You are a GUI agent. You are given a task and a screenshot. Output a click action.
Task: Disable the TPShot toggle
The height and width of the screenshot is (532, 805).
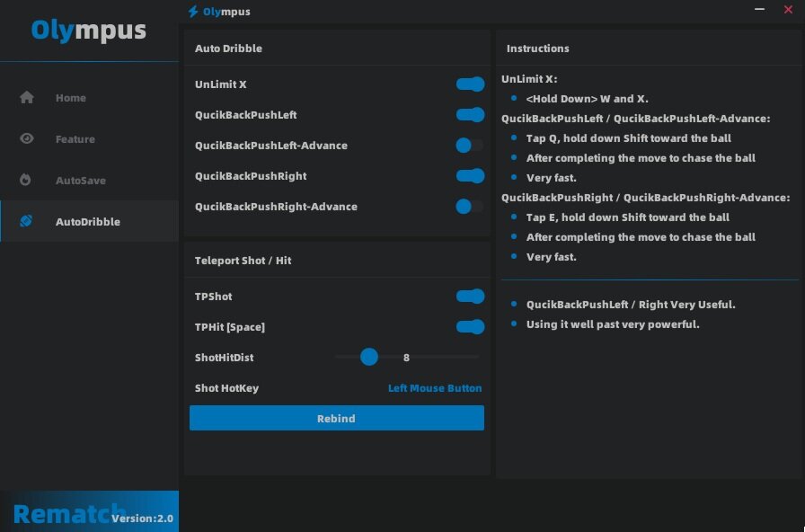470,297
